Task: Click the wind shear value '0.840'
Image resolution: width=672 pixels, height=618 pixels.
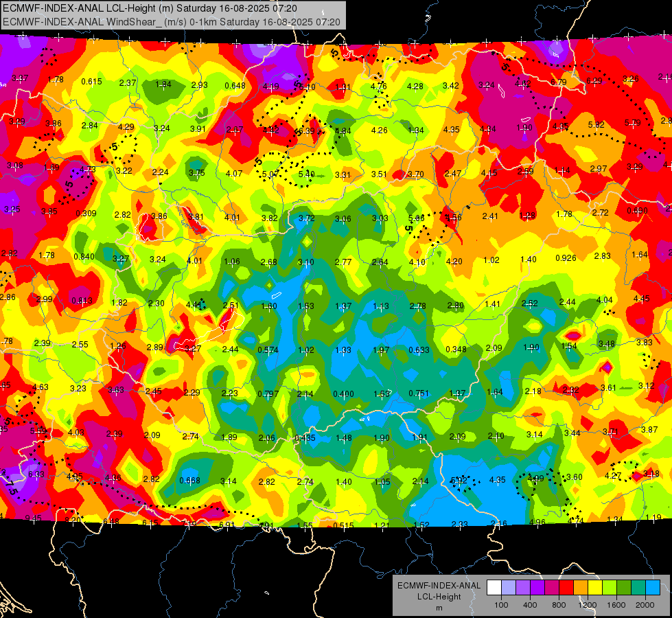Action: click(84, 256)
